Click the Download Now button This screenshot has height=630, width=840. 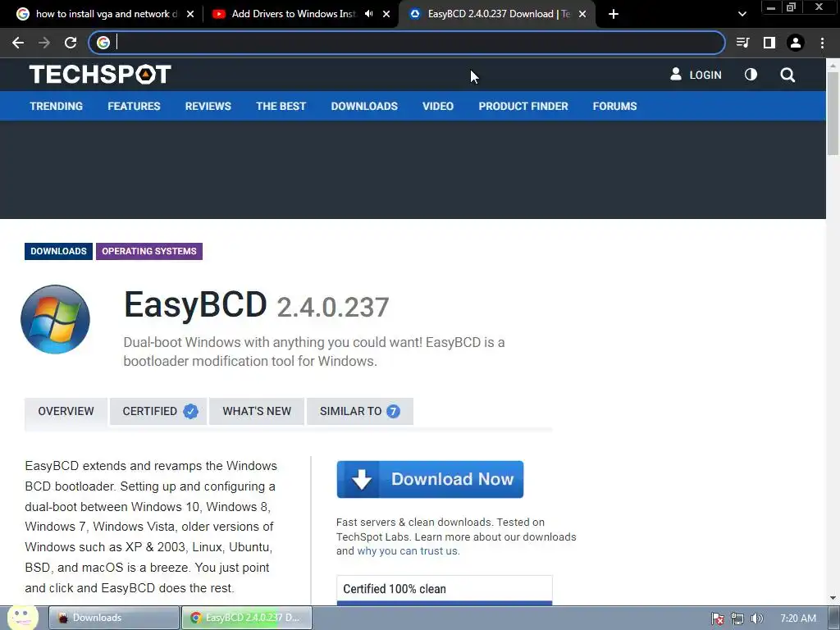[x=430, y=479]
